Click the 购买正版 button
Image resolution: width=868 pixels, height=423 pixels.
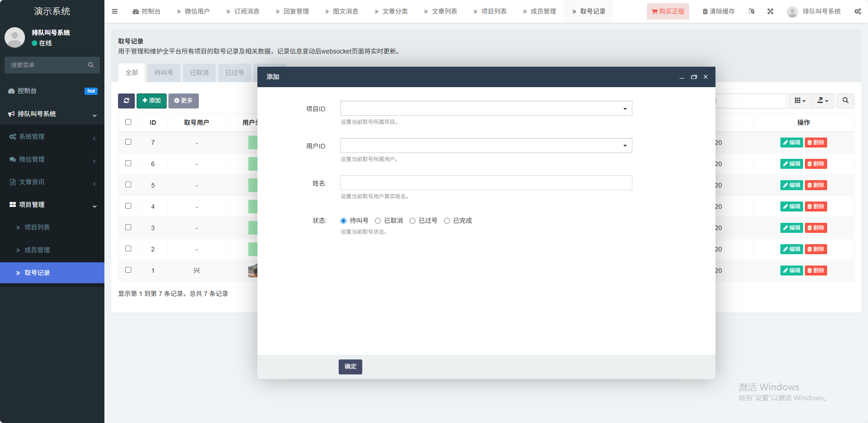tap(667, 11)
